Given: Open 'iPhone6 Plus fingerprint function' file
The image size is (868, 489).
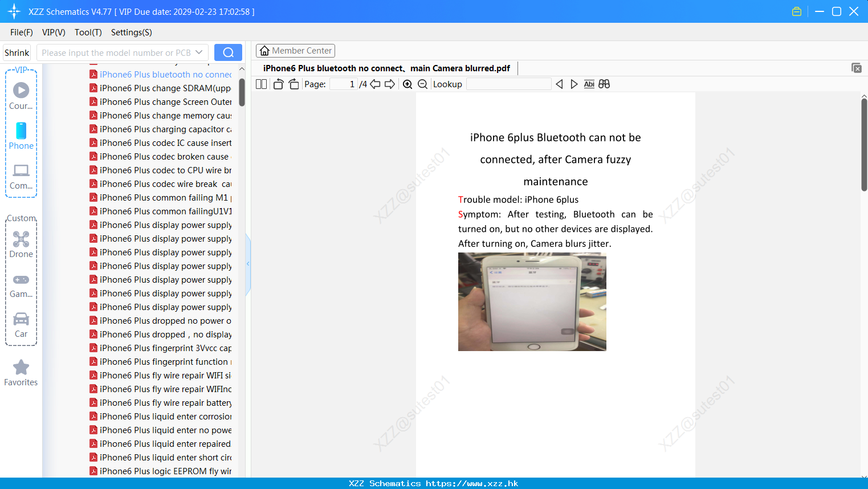Looking at the screenshot, I should click(x=161, y=361).
